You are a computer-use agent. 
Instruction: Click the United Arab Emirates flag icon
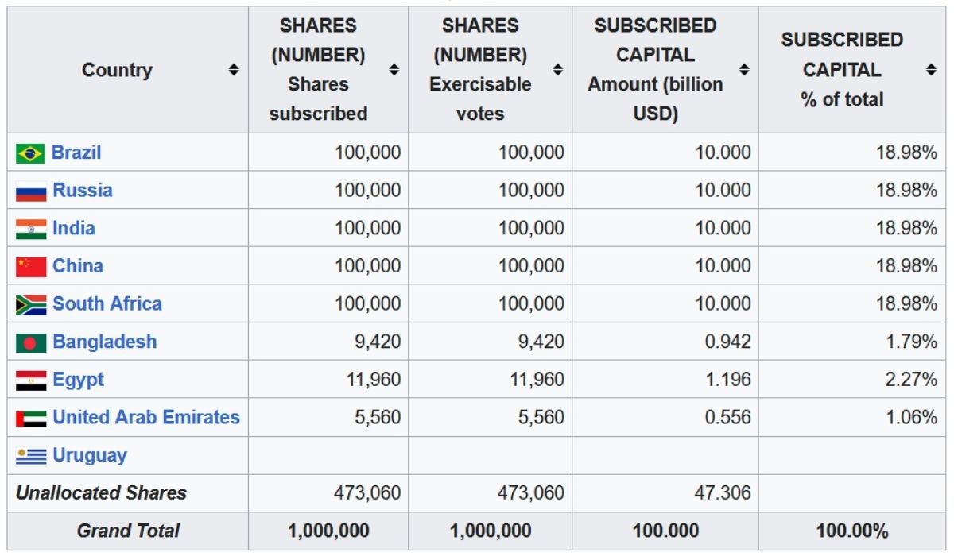click(31, 419)
